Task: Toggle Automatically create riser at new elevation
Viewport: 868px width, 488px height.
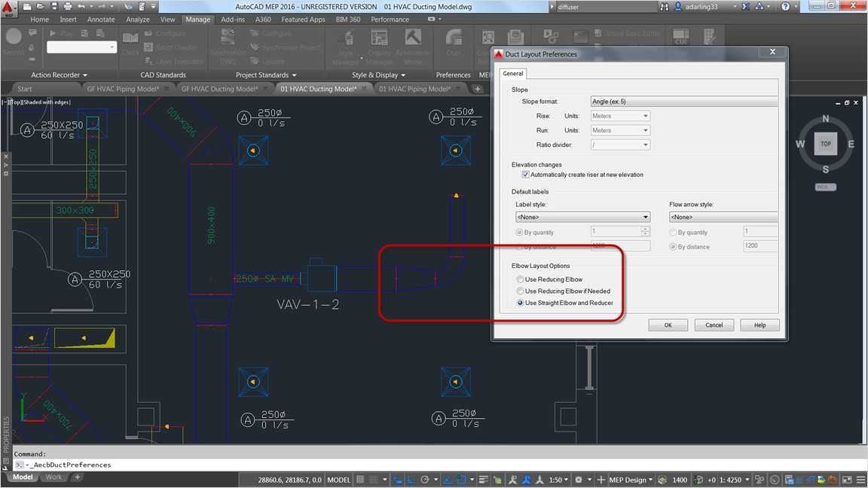Action: [x=525, y=174]
